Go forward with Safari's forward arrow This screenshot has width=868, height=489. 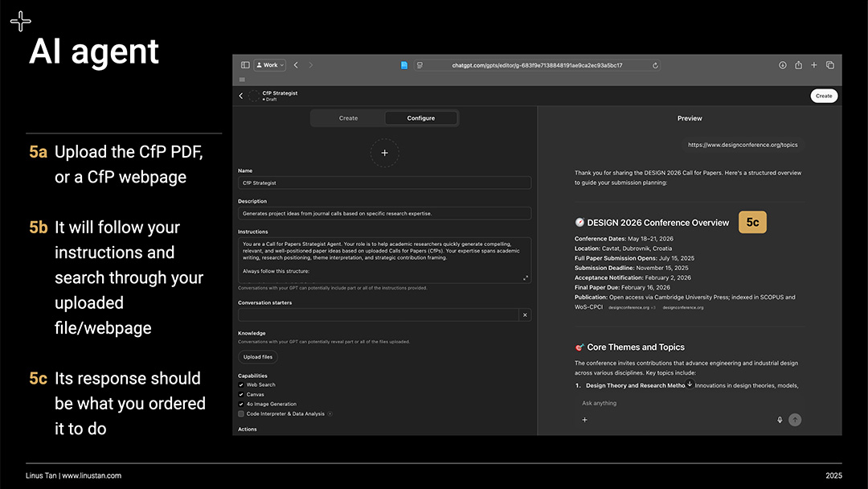click(x=310, y=65)
